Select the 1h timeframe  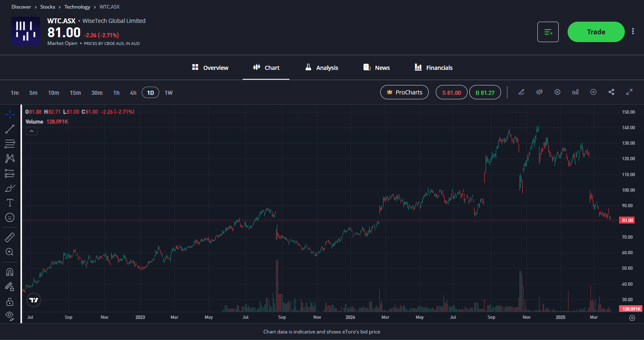coord(116,93)
